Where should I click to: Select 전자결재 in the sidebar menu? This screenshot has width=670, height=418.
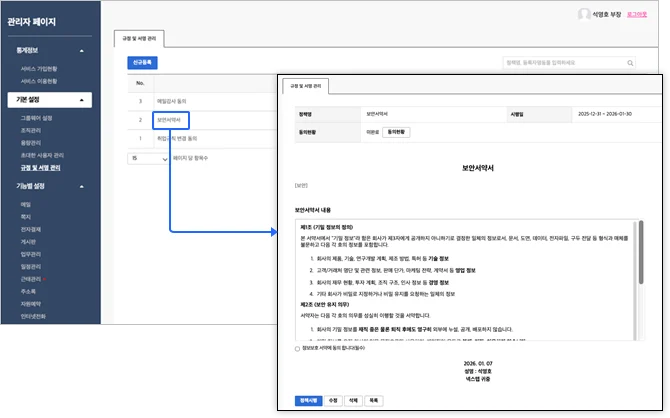click(x=31, y=229)
